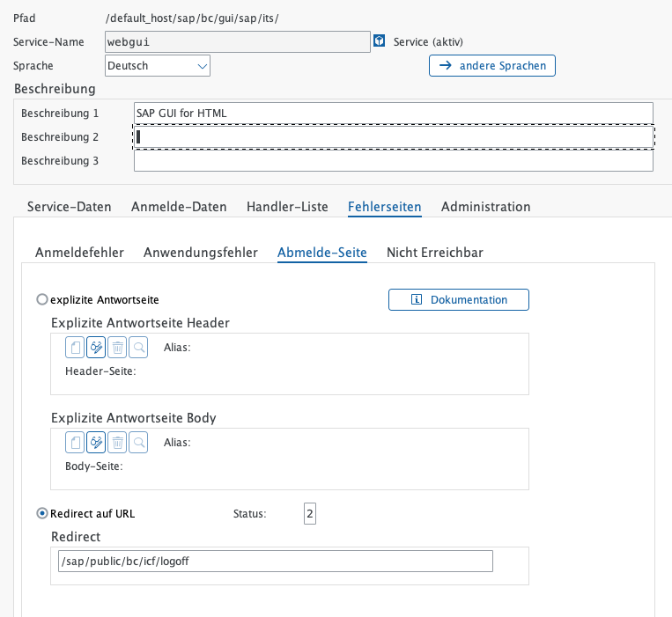The width and height of the screenshot is (672, 617).
Task: Click change/edit icon in Antwortseite Header box
Action: [96, 348]
